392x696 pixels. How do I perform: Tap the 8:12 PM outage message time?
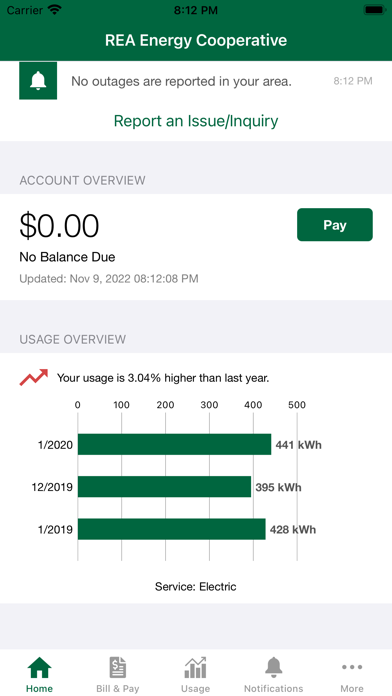tap(353, 81)
